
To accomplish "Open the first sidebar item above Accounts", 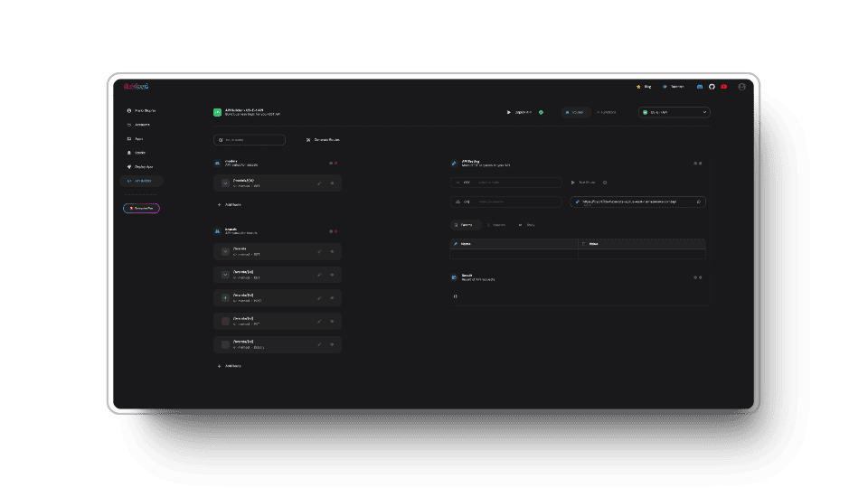I will pos(141,110).
